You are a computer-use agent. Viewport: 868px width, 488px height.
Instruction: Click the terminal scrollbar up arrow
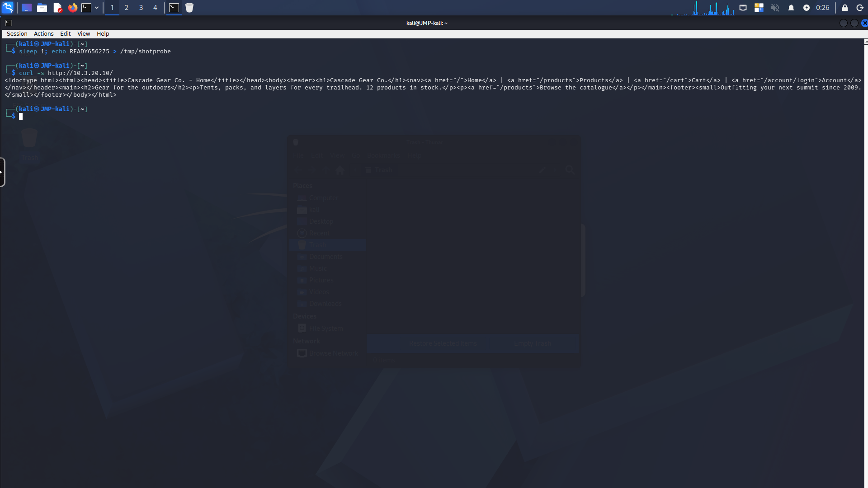[866, 42]
